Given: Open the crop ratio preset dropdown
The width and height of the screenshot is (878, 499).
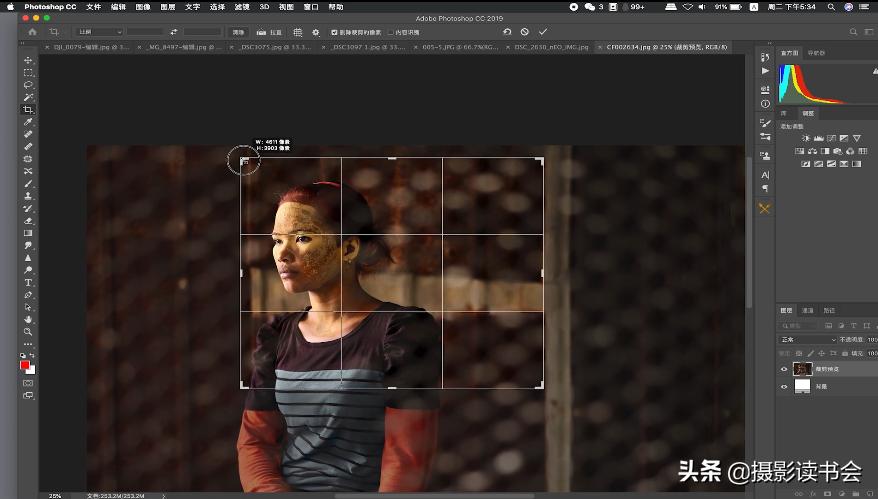Looking at the screenshot, I should [x=100, y=32].
